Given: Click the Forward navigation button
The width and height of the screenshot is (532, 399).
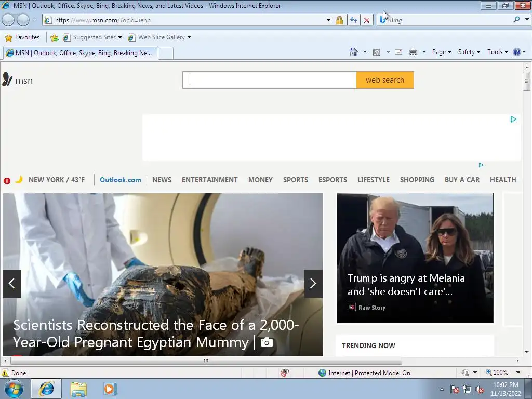Looking at the screenshot, I should point(23,20).
